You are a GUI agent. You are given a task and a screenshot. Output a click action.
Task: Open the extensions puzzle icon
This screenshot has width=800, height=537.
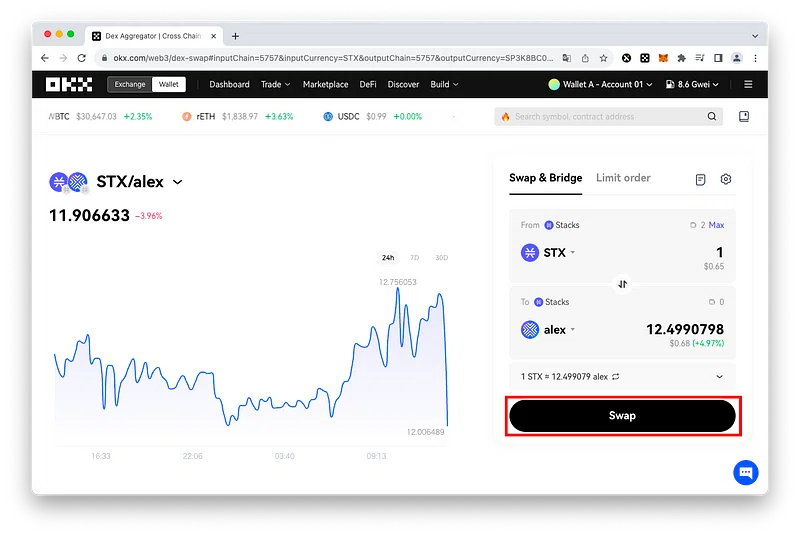click(x=682, y=58)
